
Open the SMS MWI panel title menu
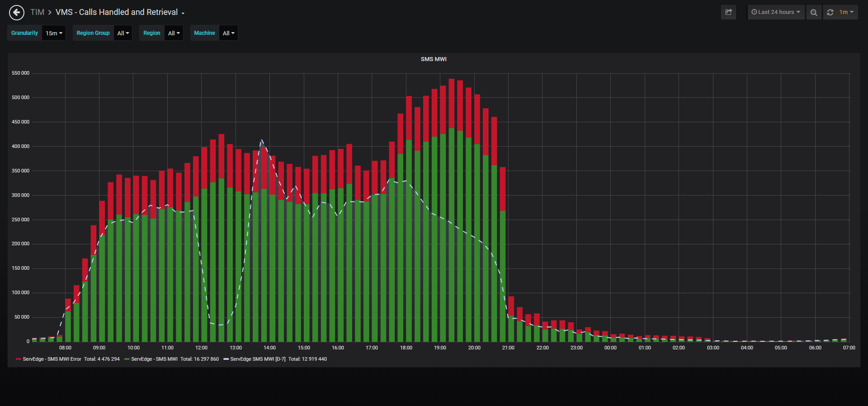(434, 59)
